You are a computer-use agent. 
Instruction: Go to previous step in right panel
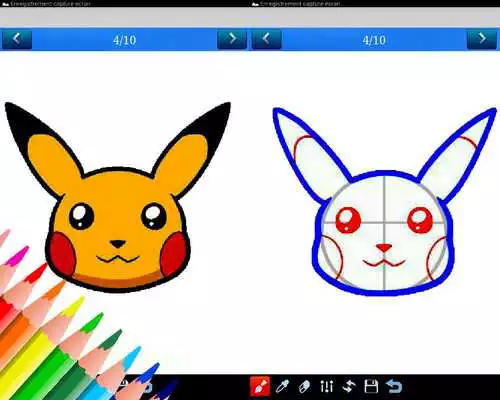point(267,39)
